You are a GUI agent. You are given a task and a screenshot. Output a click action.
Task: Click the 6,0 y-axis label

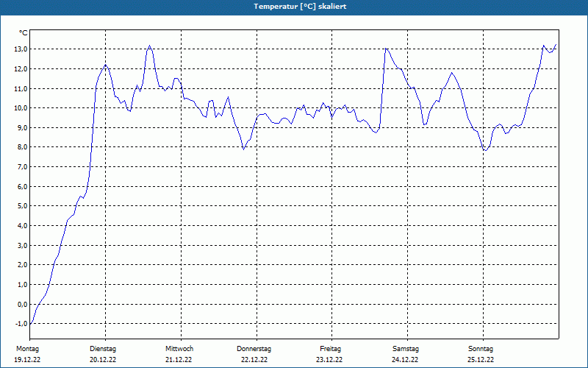click(22, 187)
